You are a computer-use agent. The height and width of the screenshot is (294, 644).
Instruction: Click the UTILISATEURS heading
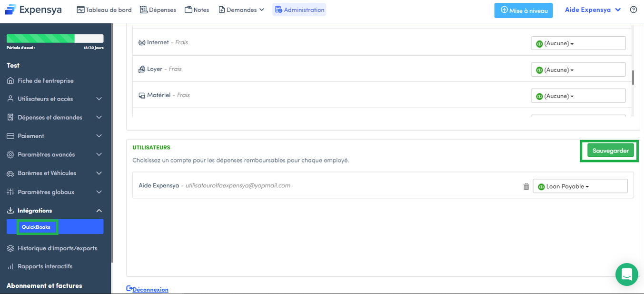(x=151, y=148)
